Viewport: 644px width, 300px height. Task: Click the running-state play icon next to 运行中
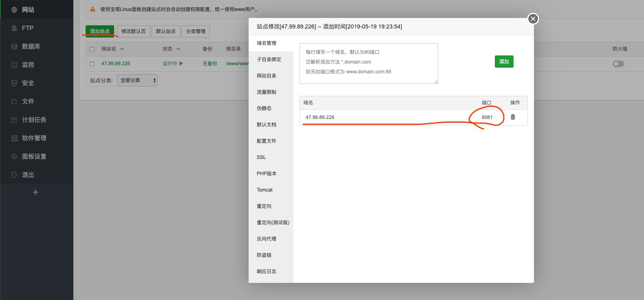click(x=181, y=64)
